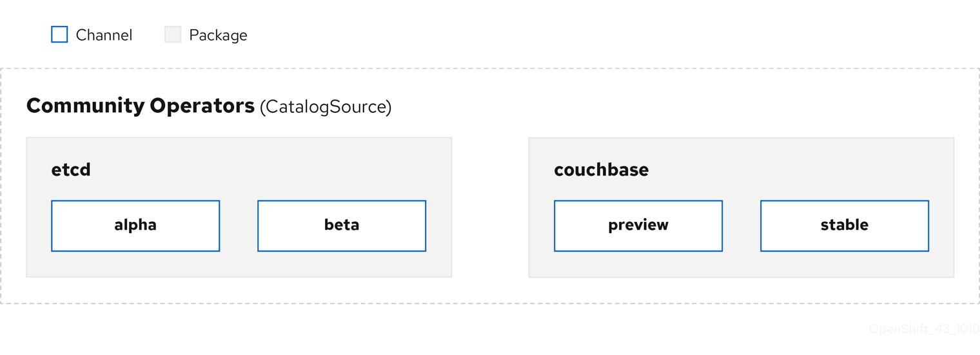
Task: Choose the stable channel box
Action: point(845,225)
